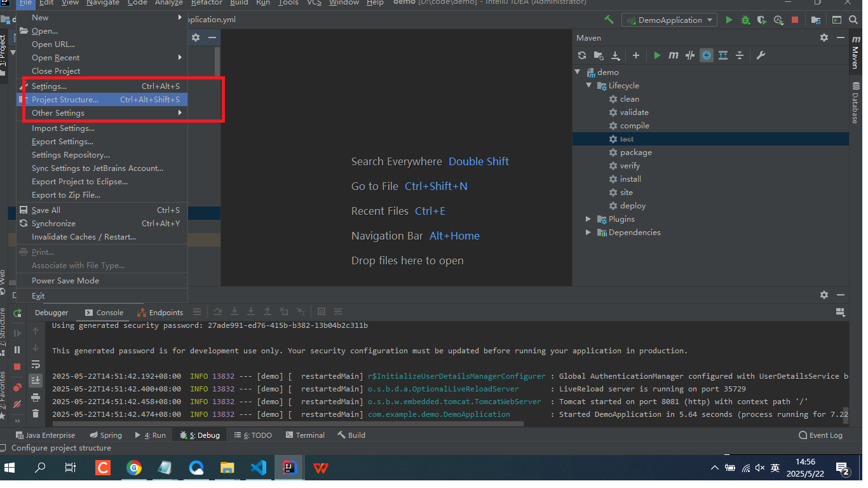Collapse all in Maven tree

click(740, 55)
